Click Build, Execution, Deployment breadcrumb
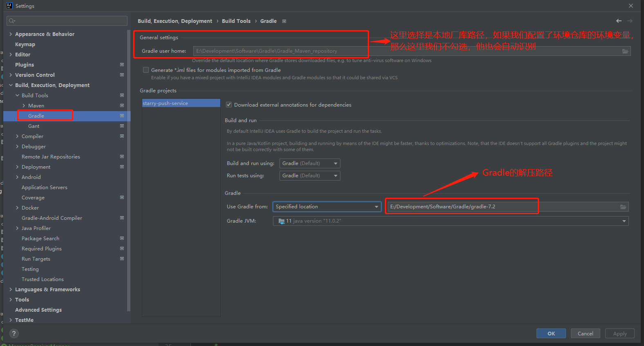Screen dimensions: 644x346 coord(175,21)
